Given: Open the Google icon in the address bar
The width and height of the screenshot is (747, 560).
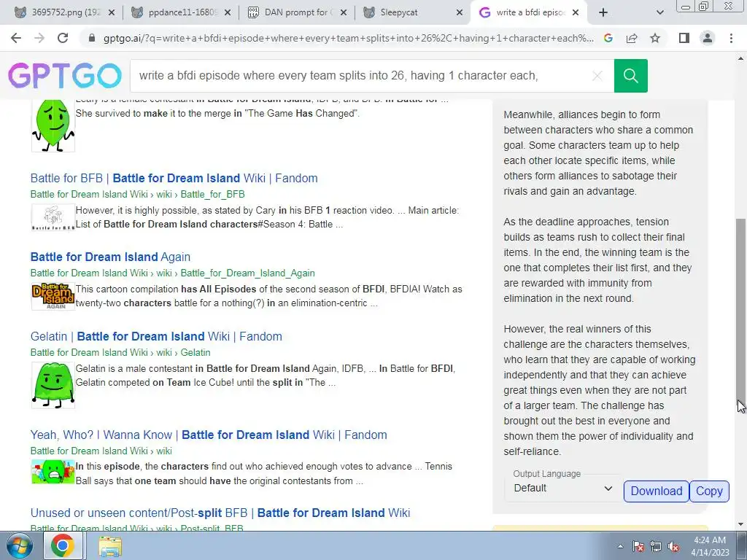Looking at the screenshot, I should [x=608, y=38].
